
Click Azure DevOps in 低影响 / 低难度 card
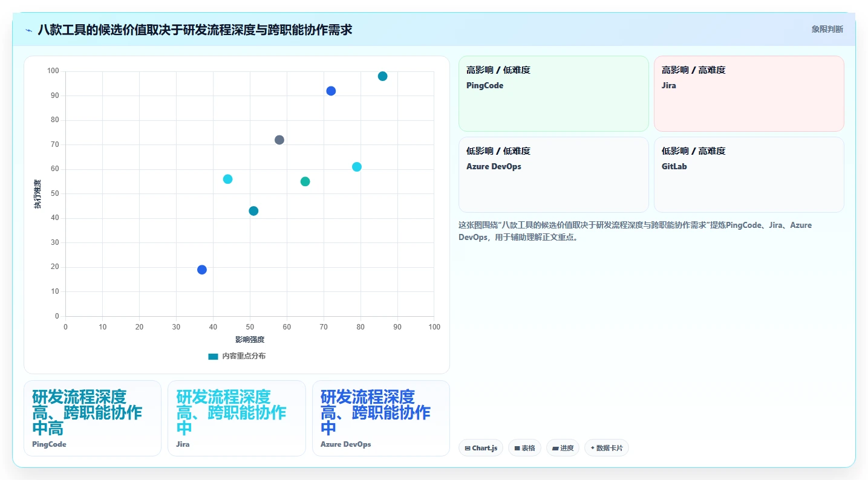(x=494, y=167)
